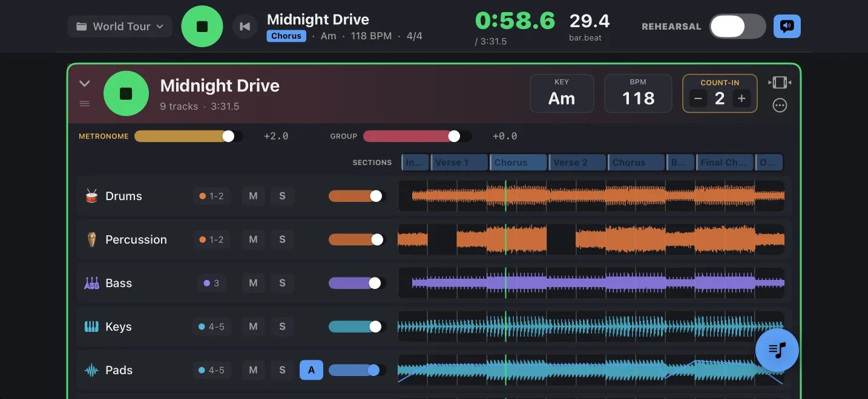Jump to the Verse 1 section
The width and height of the screenshot is (868, 399).
click(x=459, y=163)
